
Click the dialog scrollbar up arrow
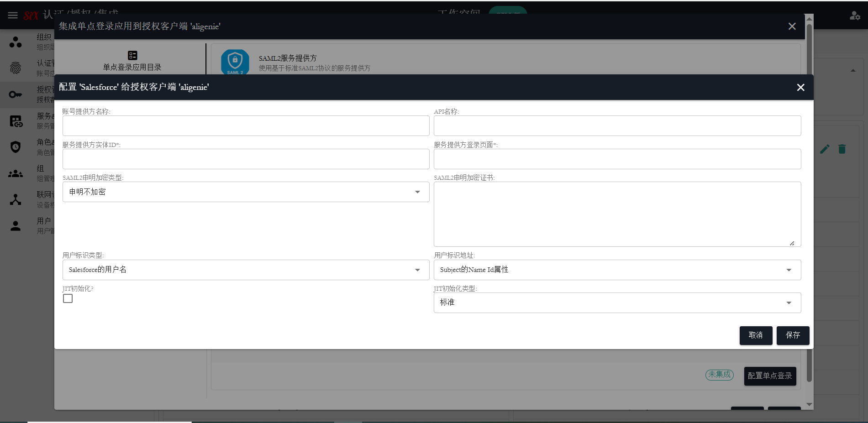coord(809,19)
